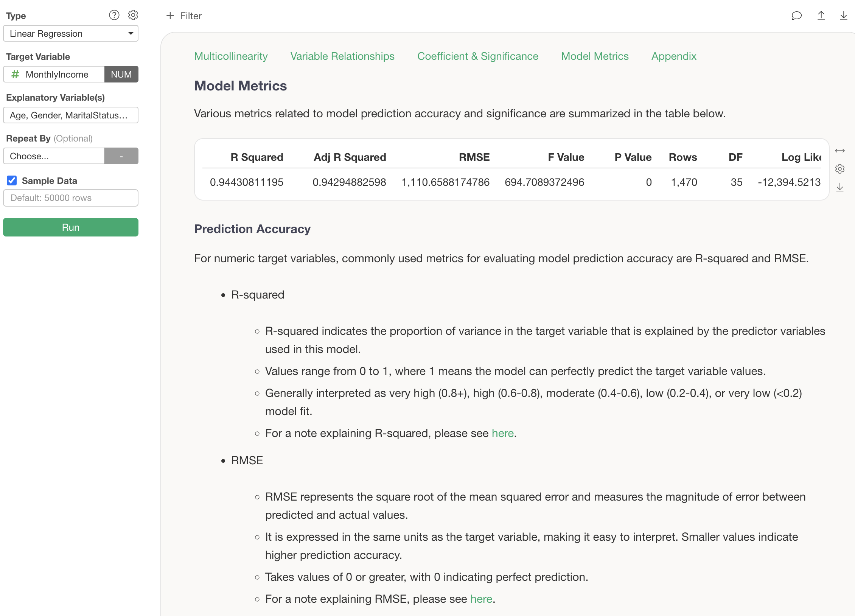Go to Coefficient & Significance section
This screenshot has height=616, width=855.
(x=477, y=56)
